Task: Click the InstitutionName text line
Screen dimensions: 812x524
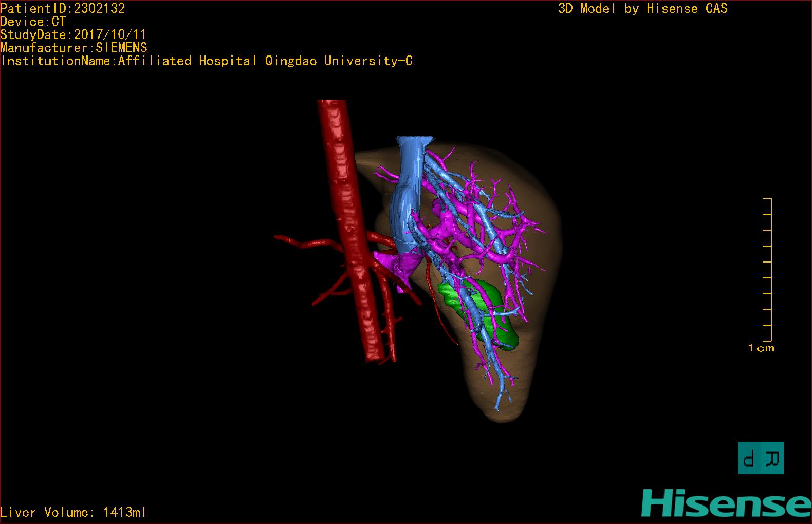Action: tap(207, 61)
